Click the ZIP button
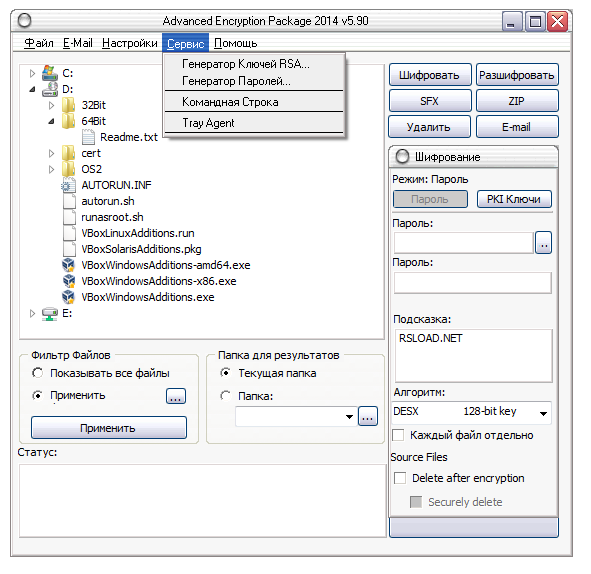This screenshot has height=574, width=591. point(517,101)
